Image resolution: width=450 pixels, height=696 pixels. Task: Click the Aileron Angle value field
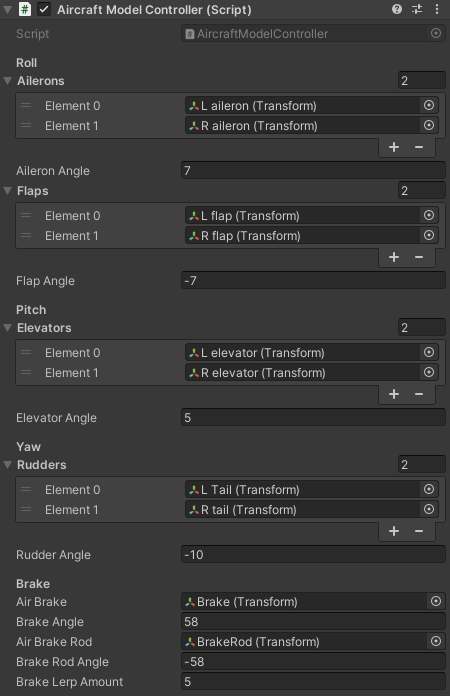point(313,170)
